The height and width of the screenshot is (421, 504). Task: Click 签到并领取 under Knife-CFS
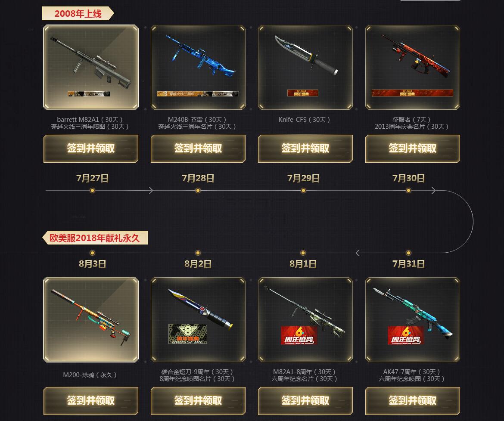(305, 149)
